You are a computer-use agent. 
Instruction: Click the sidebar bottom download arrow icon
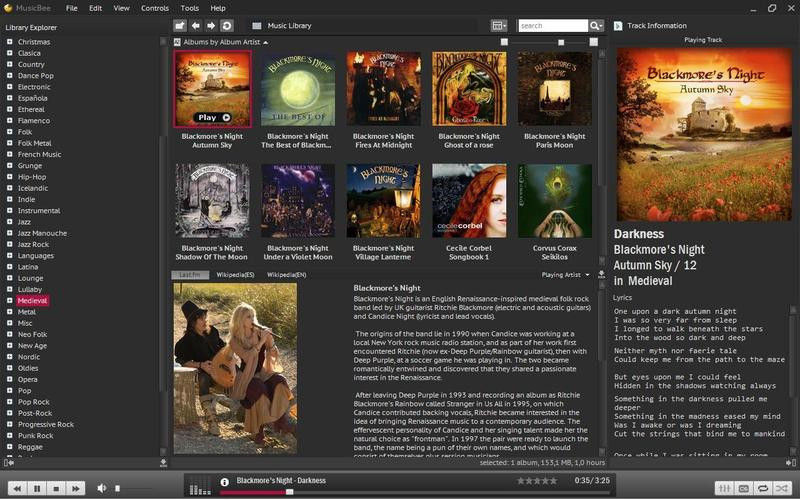tap(163, 463)
